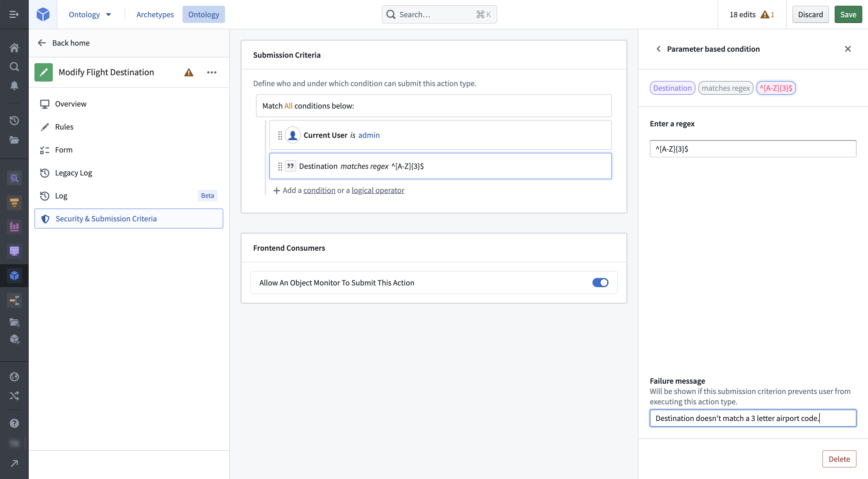868x479 pixels.
Task: Open notifications bell icon
Action: pyautogui.click(x=14, y=86)
